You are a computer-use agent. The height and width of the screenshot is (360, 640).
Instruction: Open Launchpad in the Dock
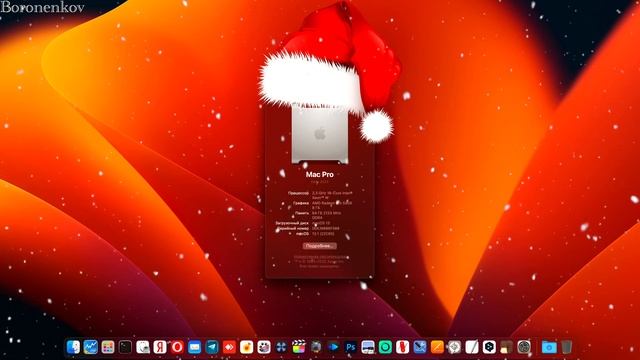[108, 347]
